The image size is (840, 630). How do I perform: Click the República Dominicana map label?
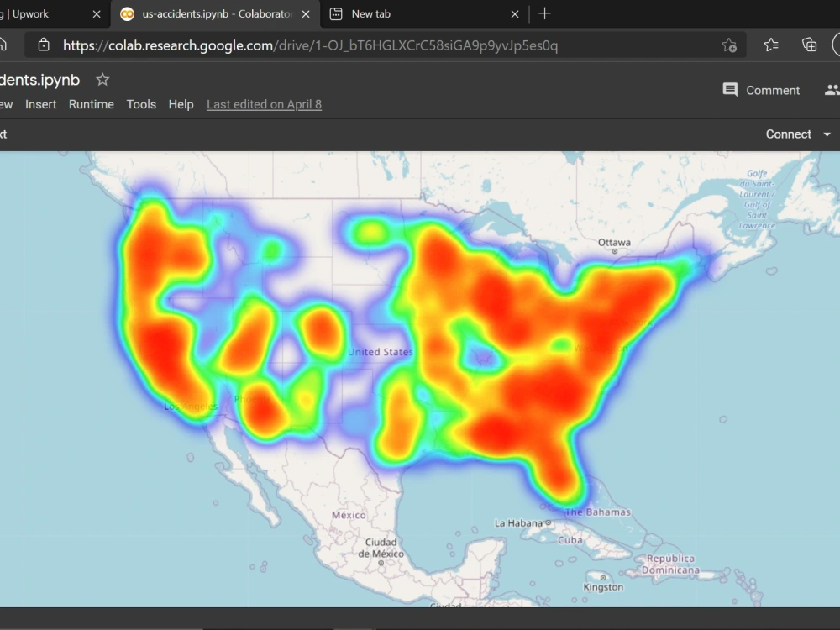coord(670,564)
